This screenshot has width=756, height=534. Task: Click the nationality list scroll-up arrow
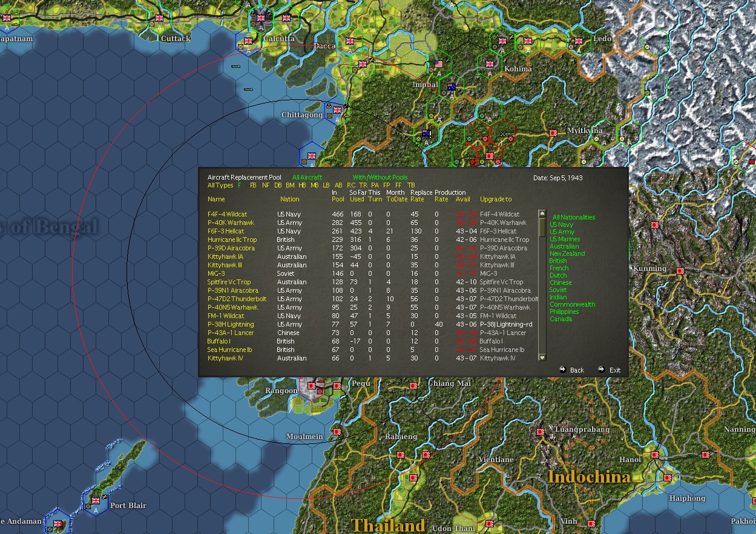coord(542,213)
